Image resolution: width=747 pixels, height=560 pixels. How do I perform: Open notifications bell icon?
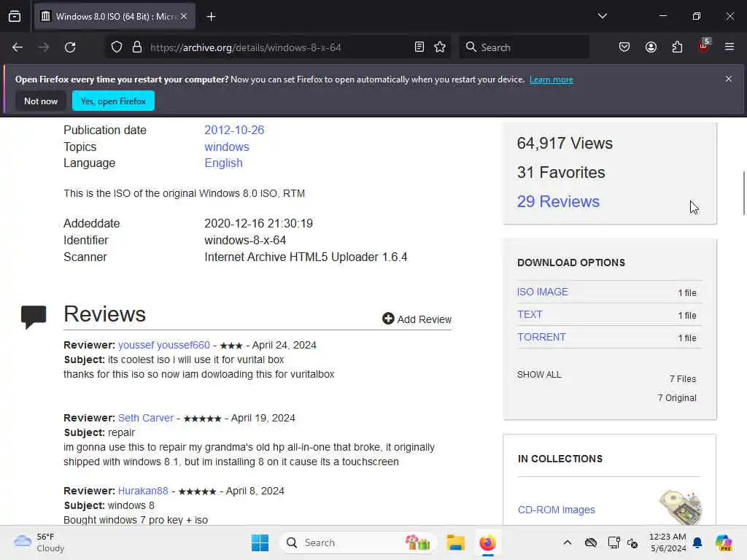(697, 542)
